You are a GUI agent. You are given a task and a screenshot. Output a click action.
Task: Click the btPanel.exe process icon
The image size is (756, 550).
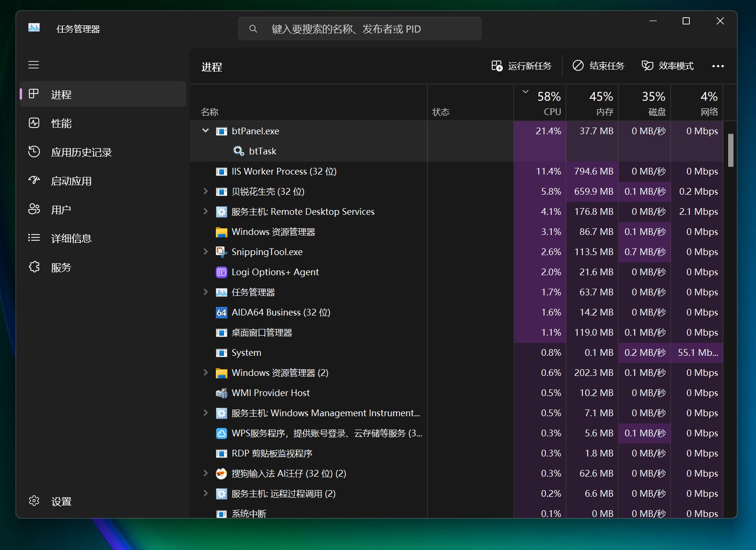point(221,131)
